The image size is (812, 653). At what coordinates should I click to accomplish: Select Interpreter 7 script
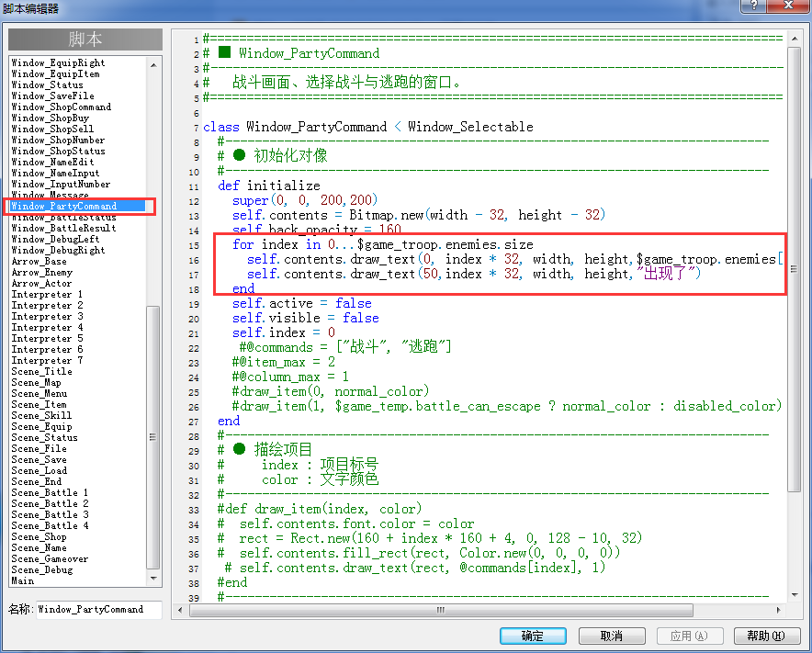pyautogui.click(x=47, y=360)
